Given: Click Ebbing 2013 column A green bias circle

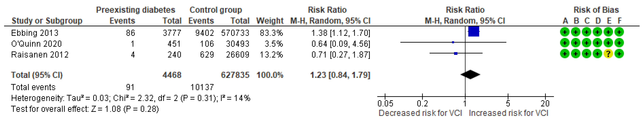Looking at the screenshot, I should tap(565, 32).
